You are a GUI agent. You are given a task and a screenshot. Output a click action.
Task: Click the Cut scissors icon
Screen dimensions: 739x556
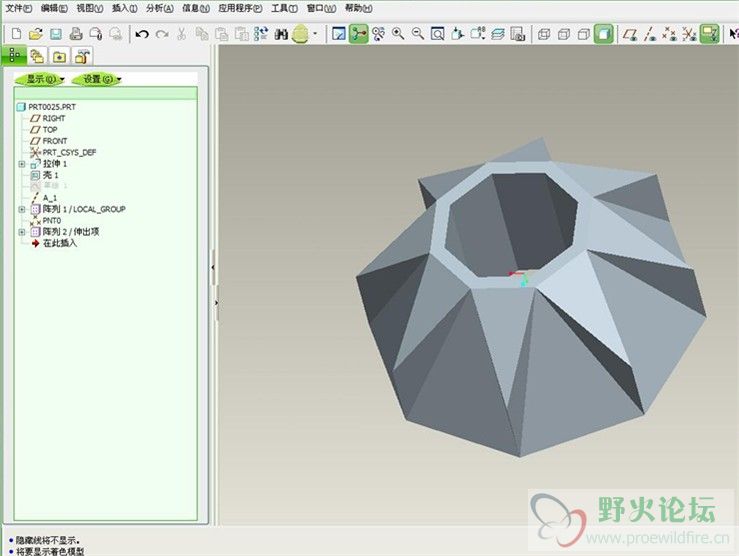[x=181, y=34]
